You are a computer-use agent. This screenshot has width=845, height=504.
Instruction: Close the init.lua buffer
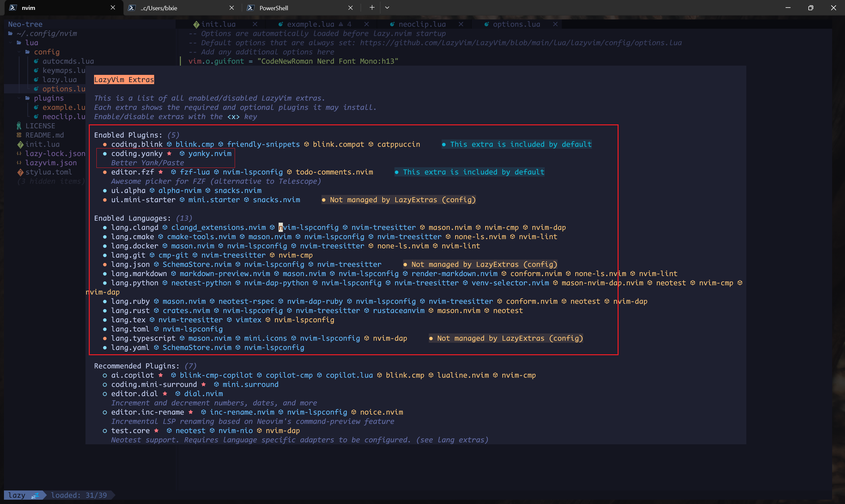pos(255,24)
